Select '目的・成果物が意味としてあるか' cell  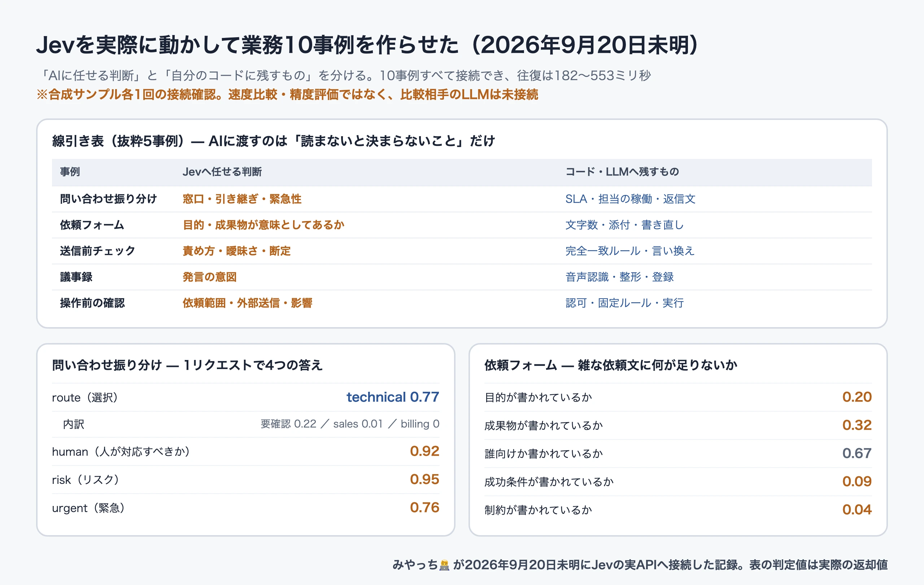coord(263,225)
